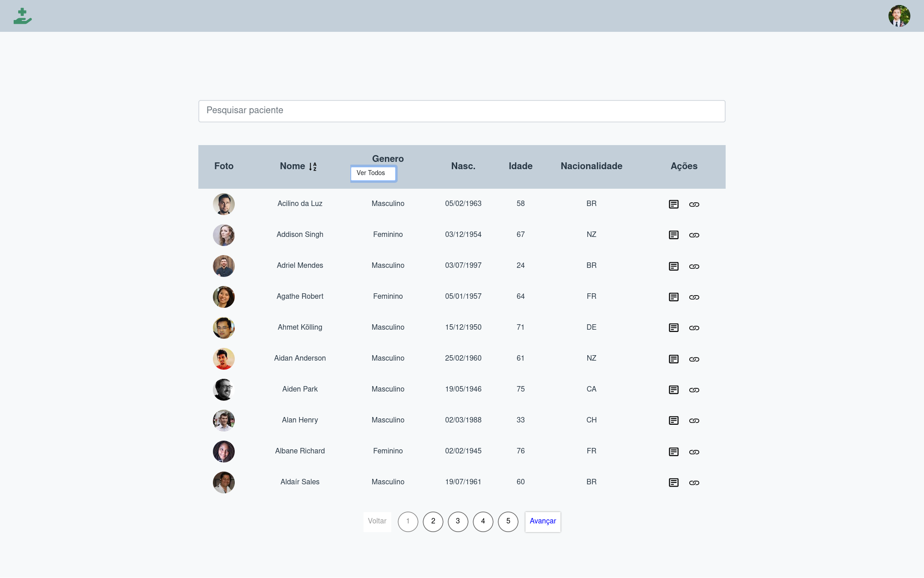Viewport: 924px width, 578px height.
Task: Go to page 2 of patients
Action: pos(433,521)
